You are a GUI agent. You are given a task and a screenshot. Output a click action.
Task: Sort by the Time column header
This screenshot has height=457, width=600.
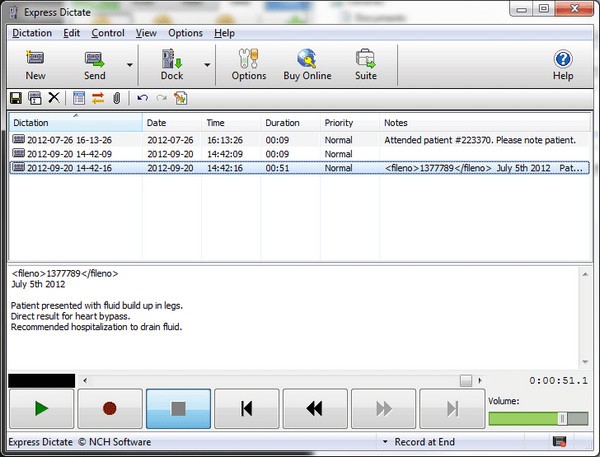click(x=231, y=123)
